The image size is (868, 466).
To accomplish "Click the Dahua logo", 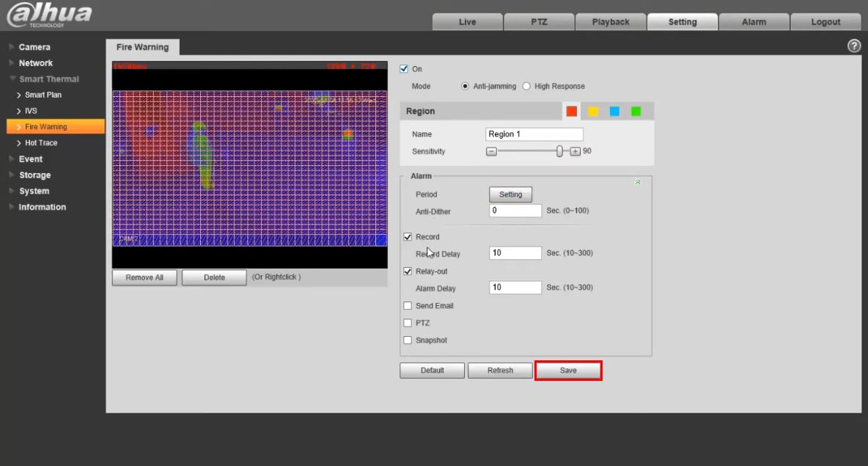I will point(49,15).
